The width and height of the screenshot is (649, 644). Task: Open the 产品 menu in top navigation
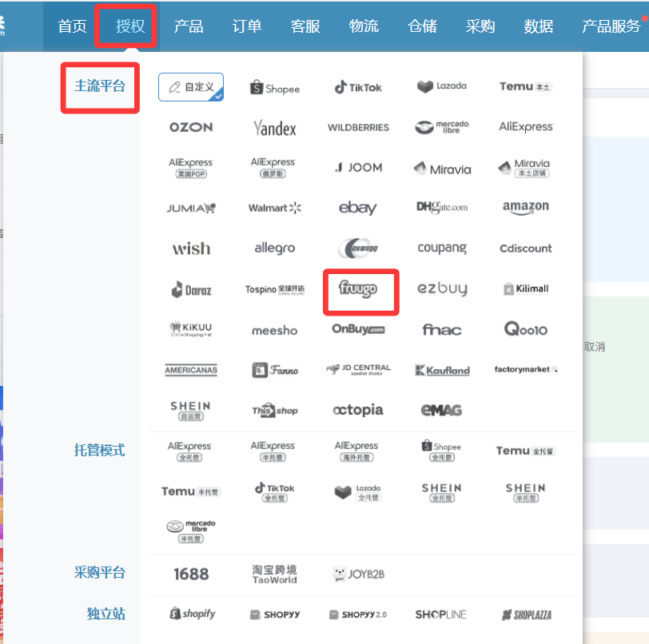[x=189, y=26]
